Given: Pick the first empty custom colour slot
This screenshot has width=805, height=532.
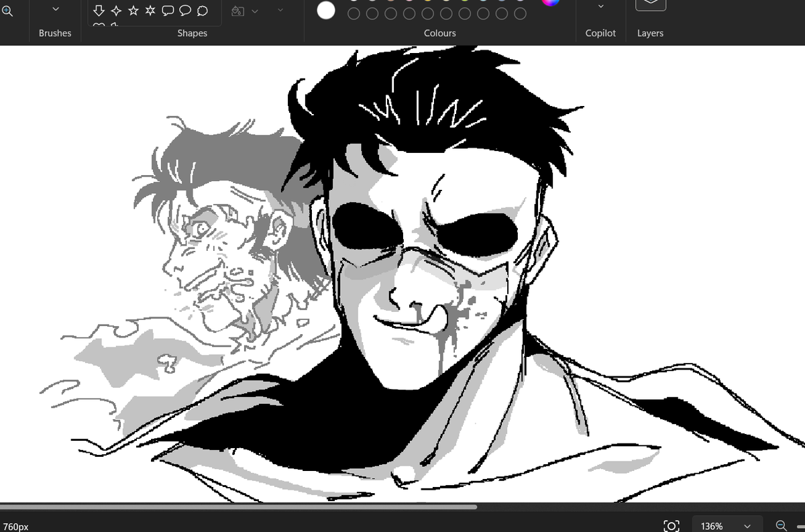Looking at the screenshot, I should coord(354,13).
